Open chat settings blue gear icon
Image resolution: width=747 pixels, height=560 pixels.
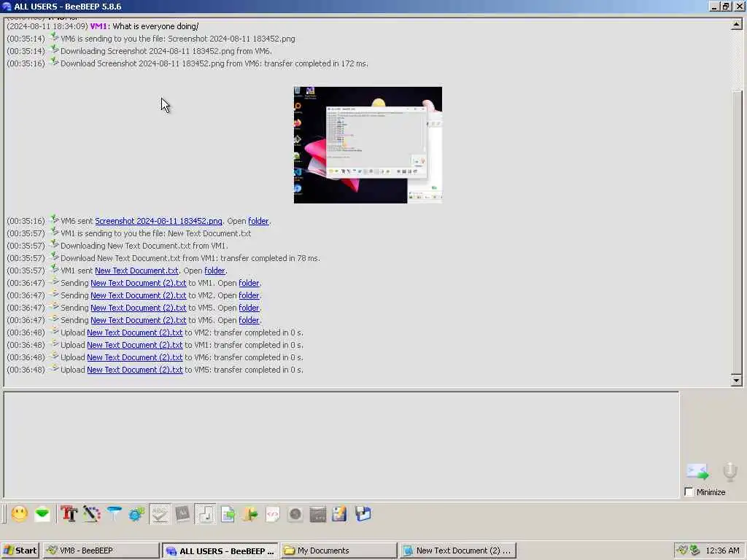click(136, 514)
